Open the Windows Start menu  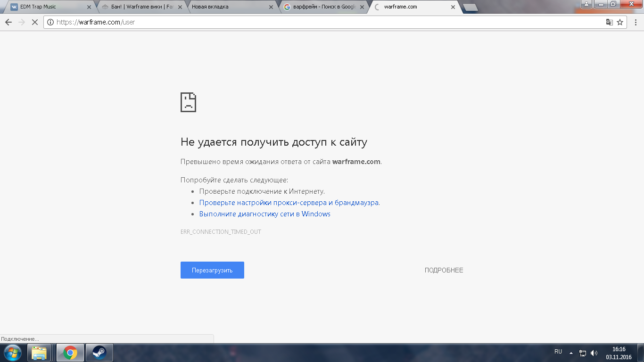(x=12, y=353)
